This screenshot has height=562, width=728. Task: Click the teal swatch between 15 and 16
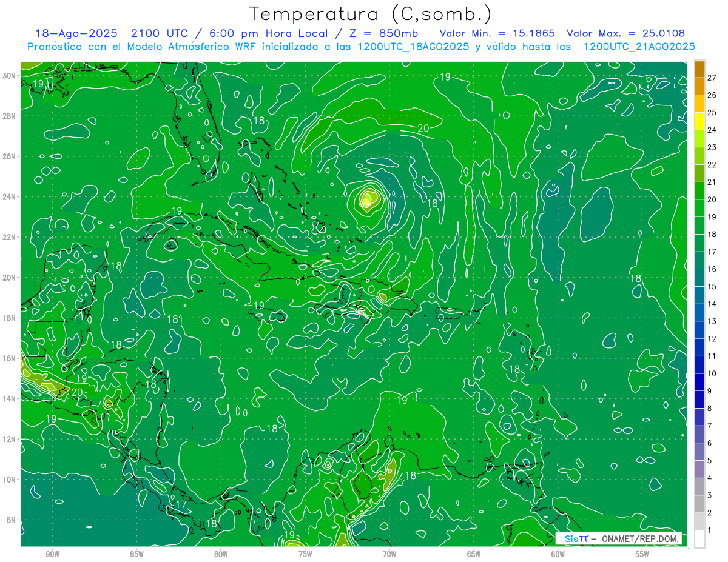699,278
